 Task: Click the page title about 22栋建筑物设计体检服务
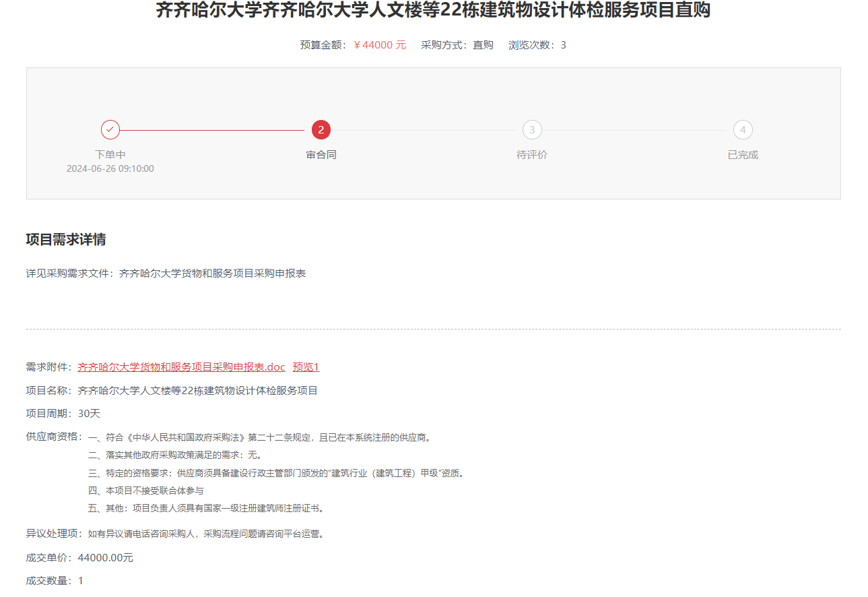pos(433,10)
